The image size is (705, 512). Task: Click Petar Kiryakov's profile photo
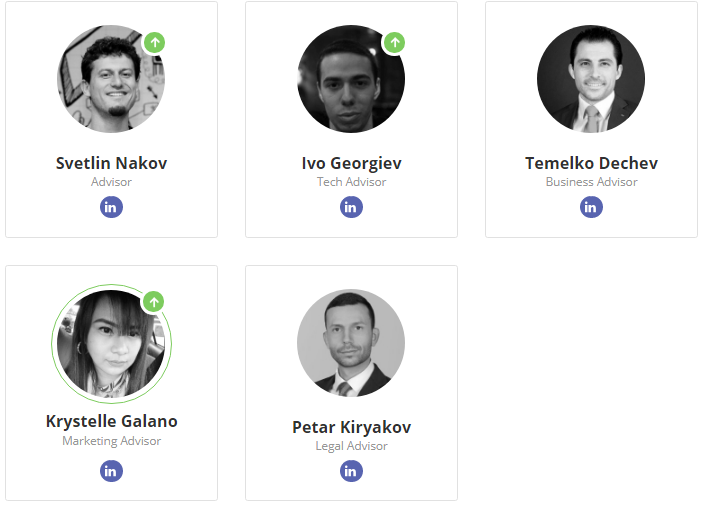tap(351, 343)
